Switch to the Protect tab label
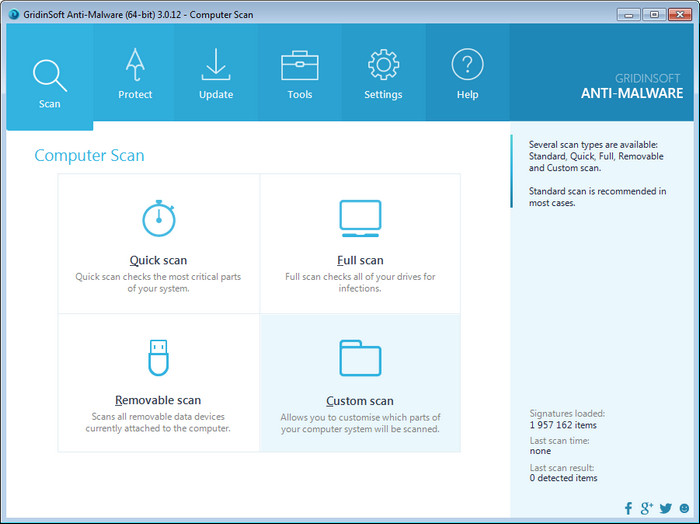Viewport: 700px width, 524px height. 135,95
